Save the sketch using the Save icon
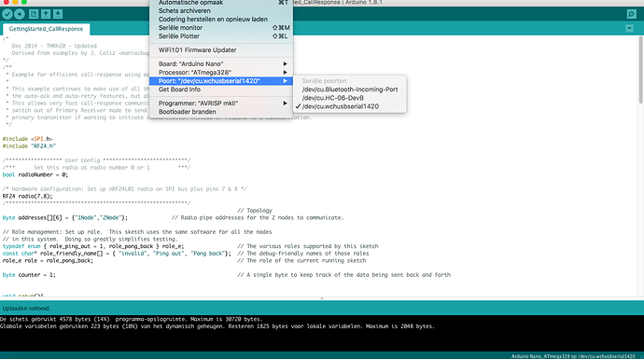This screenshot has width=644, height=359. click(x=58, y=14)
